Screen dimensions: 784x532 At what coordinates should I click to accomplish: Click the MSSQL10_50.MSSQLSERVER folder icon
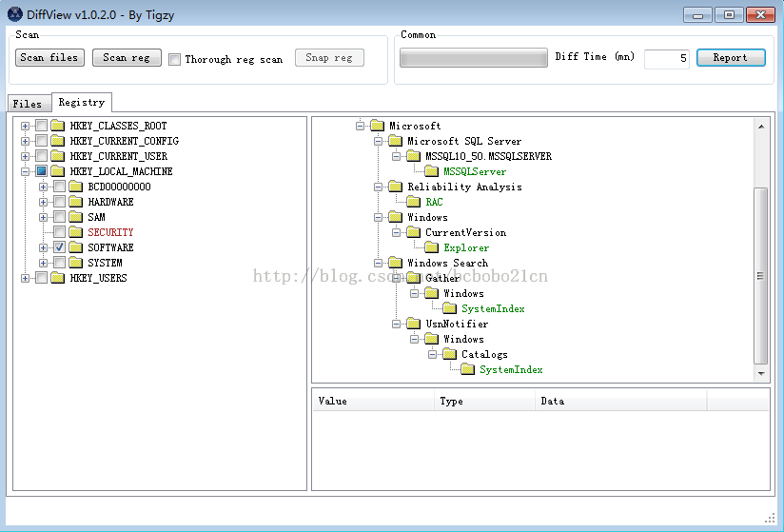413,156
